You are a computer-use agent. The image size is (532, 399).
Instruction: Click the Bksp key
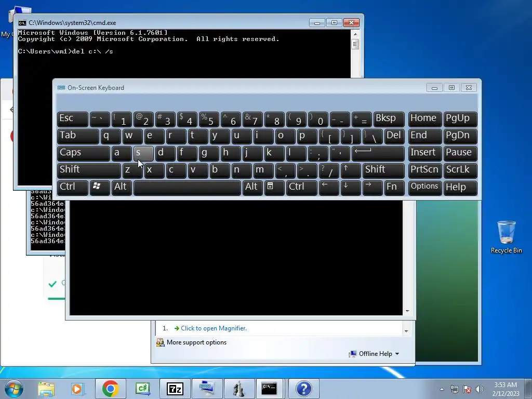[x=389, y=119]
